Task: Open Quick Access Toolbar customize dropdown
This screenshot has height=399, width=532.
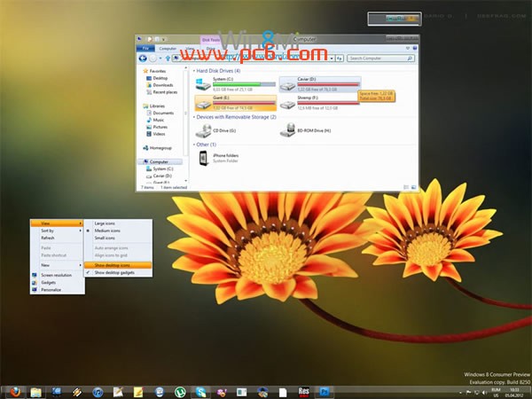Action: (x=163, y=39)
